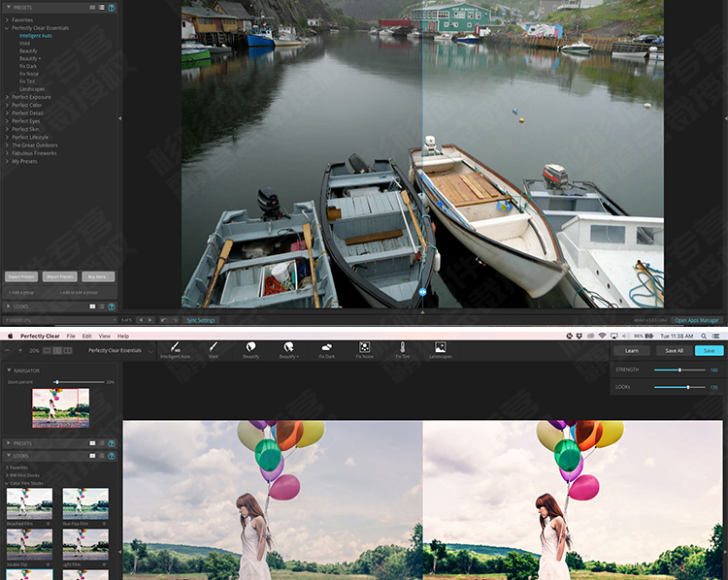
Task: Select the Fix Noise preset in list
Action: tap(29, 74)
